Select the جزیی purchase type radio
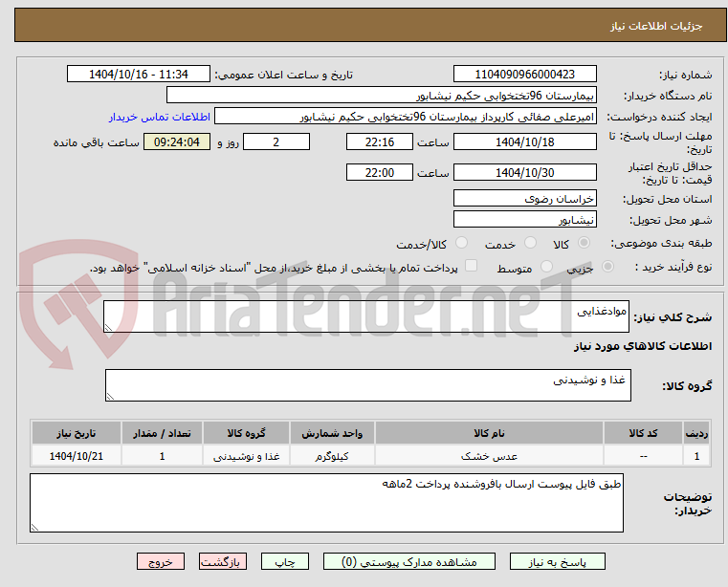This screenshot has width=728, height=587. [x=607, y=267]
